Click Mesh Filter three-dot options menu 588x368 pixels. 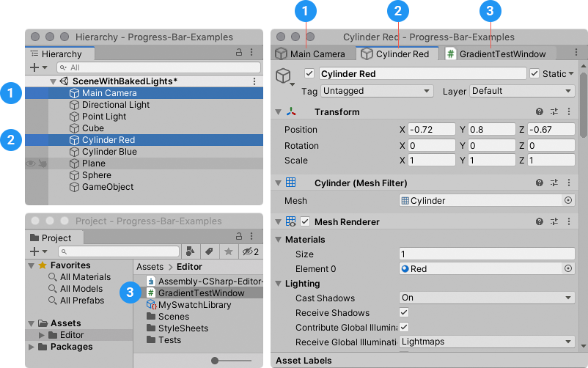tap(568, 183)
